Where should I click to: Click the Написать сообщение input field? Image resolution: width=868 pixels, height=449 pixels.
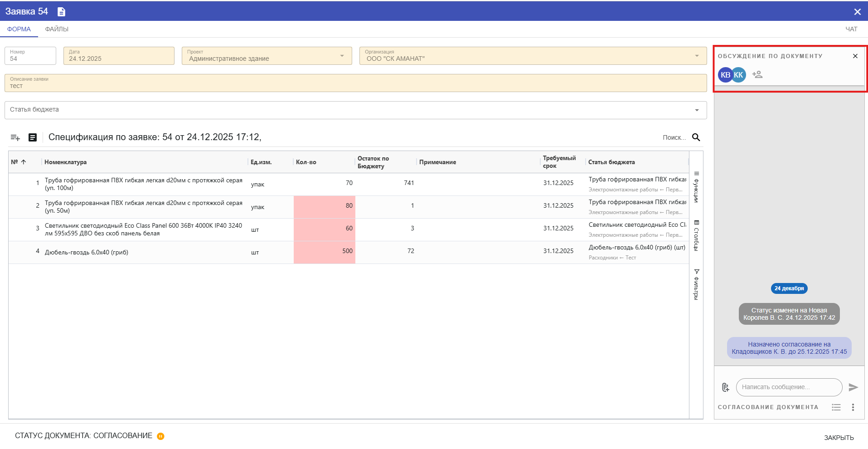pos(789,387)
